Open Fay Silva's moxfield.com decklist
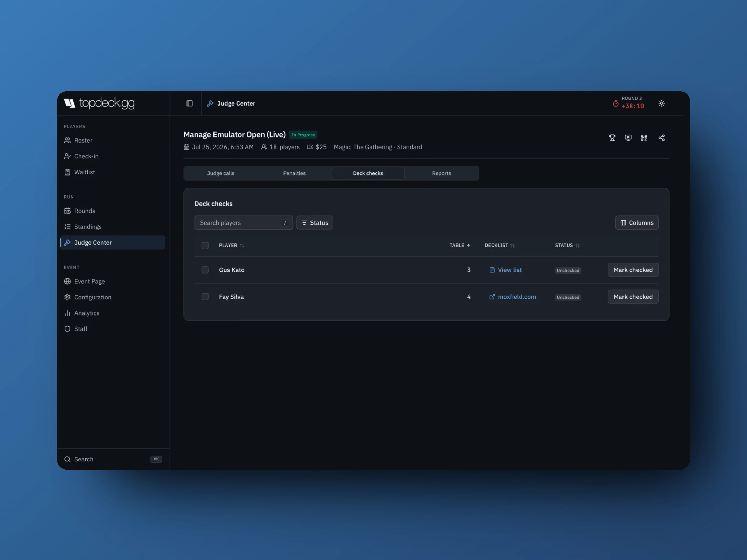 (x=512, y=297)
